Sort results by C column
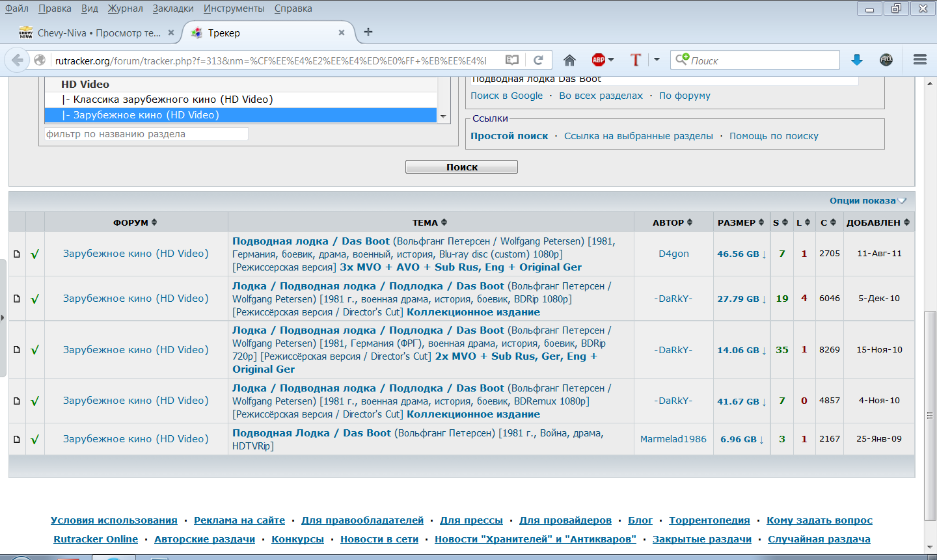Viewport: 937px width, 560px height. point(828,222)
